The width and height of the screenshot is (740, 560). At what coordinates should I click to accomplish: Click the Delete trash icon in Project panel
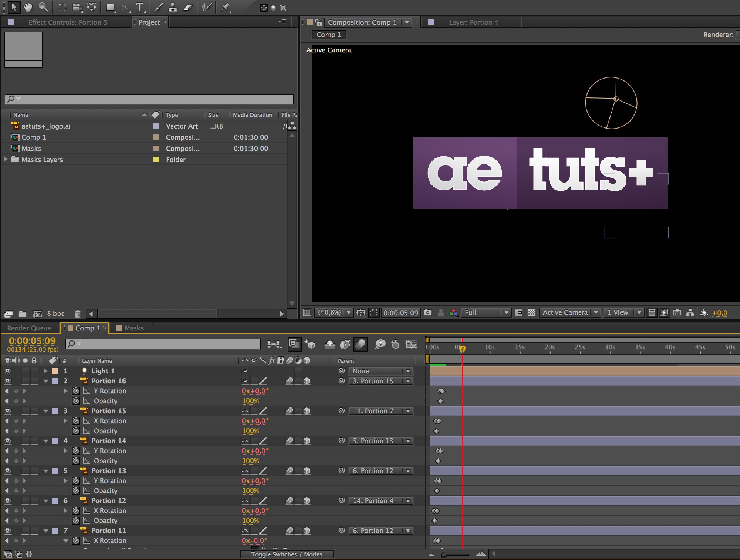[77, 314]
